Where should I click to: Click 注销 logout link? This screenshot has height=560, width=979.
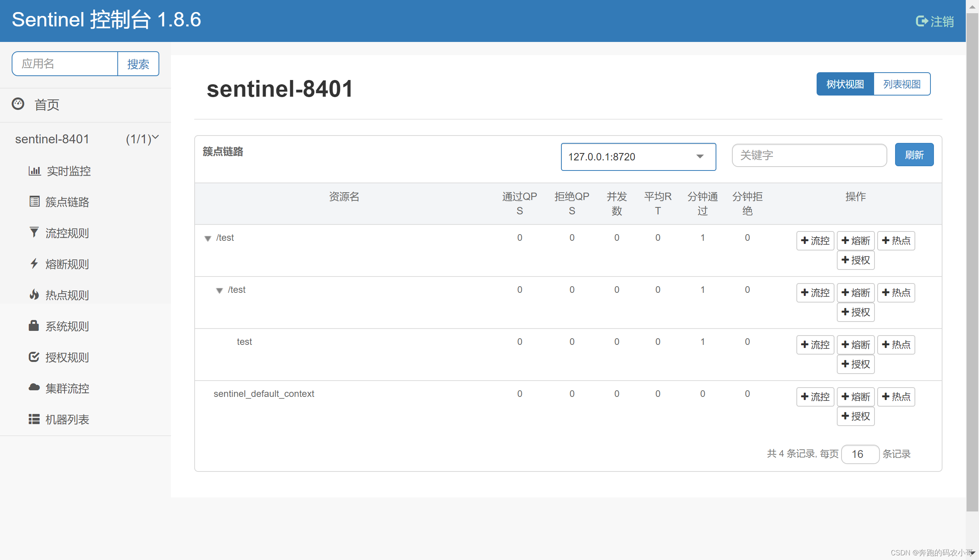pos(942,21)
